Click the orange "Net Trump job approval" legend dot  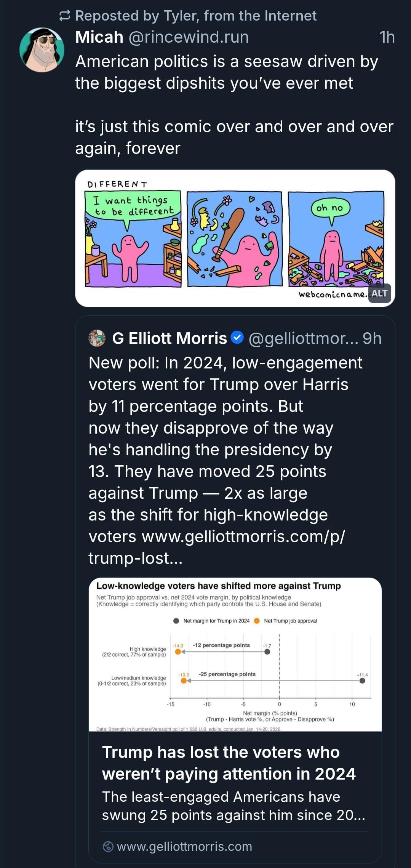click(x=257, y=621)
